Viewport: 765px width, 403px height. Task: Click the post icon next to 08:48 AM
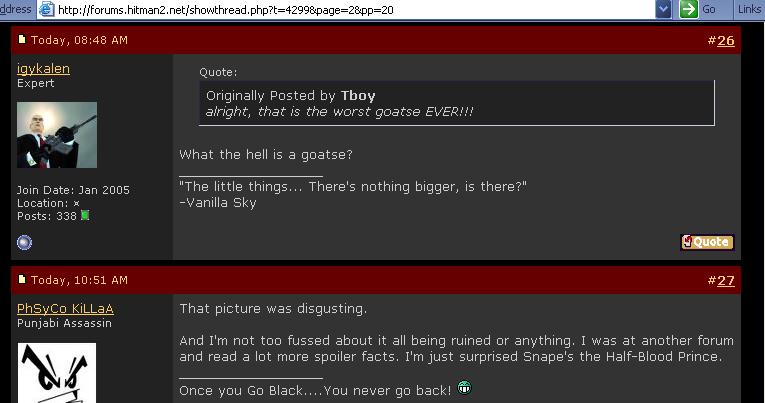(x=21, y=39)
